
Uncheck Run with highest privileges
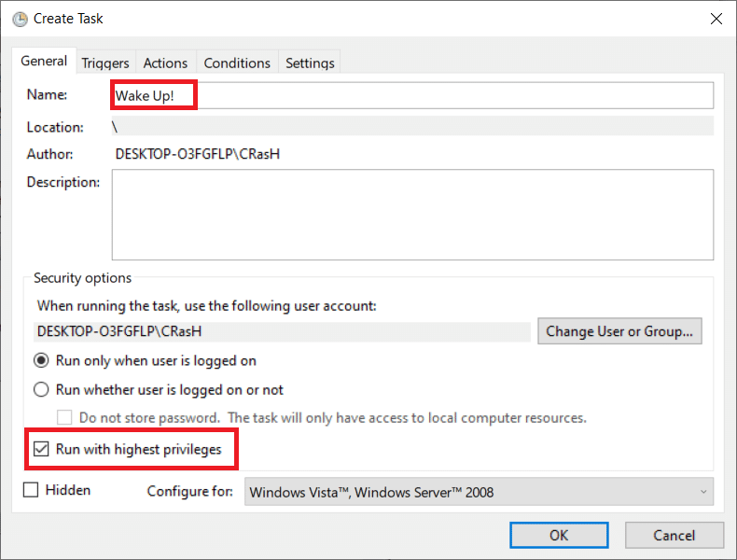[x=41, y=449]
